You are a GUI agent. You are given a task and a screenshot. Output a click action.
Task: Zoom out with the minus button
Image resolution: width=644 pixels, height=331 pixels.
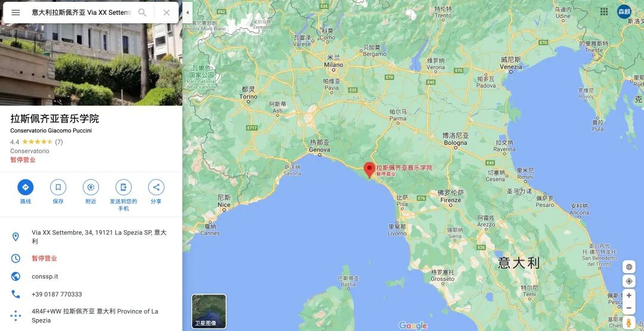629,308
